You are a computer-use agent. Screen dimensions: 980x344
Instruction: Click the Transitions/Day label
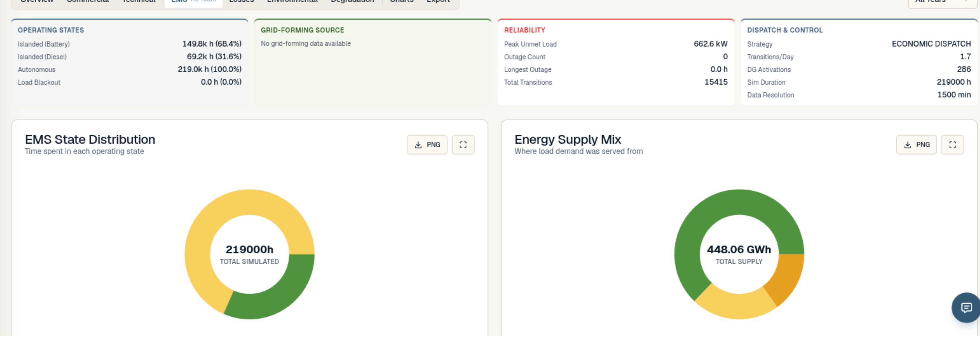coord(770,57)
